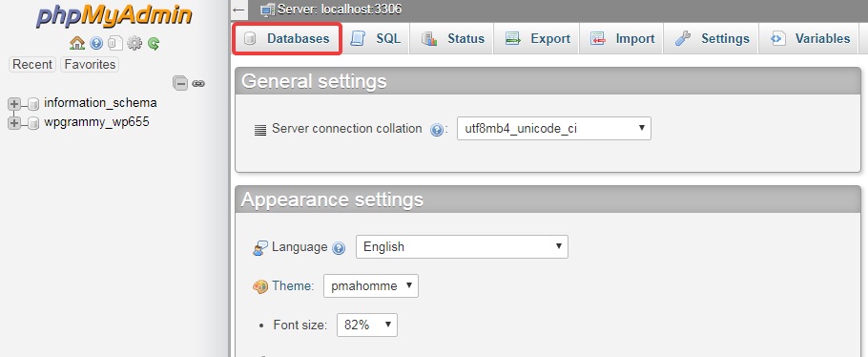Click the Theme palette icon

(260, 286)
